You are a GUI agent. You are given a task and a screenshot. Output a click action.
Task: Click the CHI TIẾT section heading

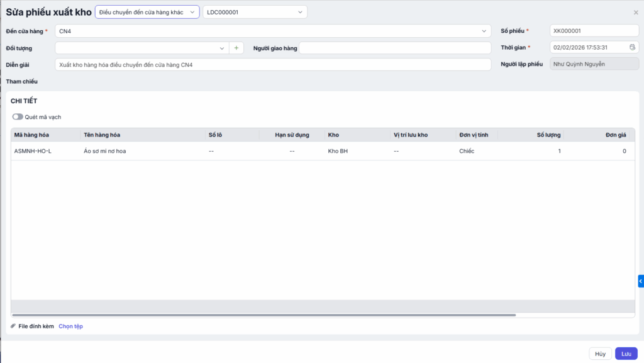tap(24, 101)
